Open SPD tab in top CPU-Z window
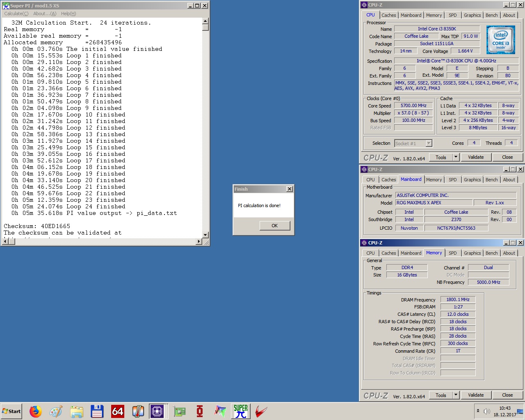The width and height of the screenshot is (525, 420). (x=452, y=15)
